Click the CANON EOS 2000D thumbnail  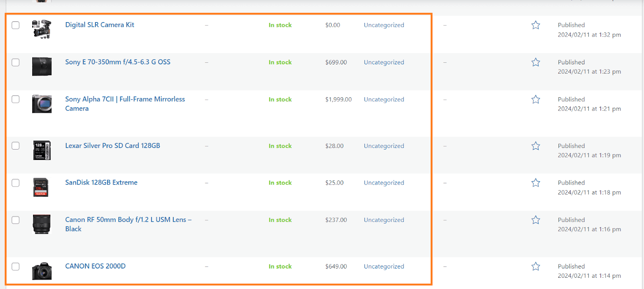click(42, 271)
